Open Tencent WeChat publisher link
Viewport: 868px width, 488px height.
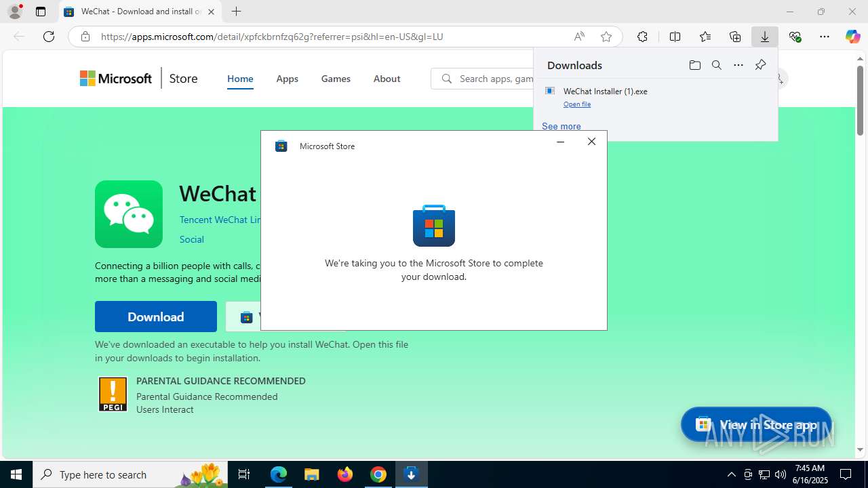coord(220,220)
